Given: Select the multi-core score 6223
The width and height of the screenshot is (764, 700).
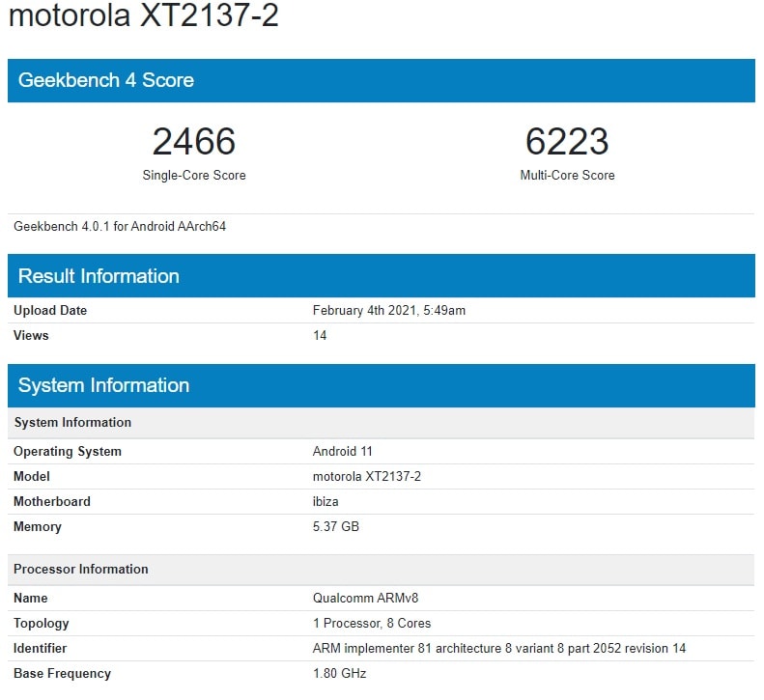Looking at the screenshot, I should [x=567, y=141].
